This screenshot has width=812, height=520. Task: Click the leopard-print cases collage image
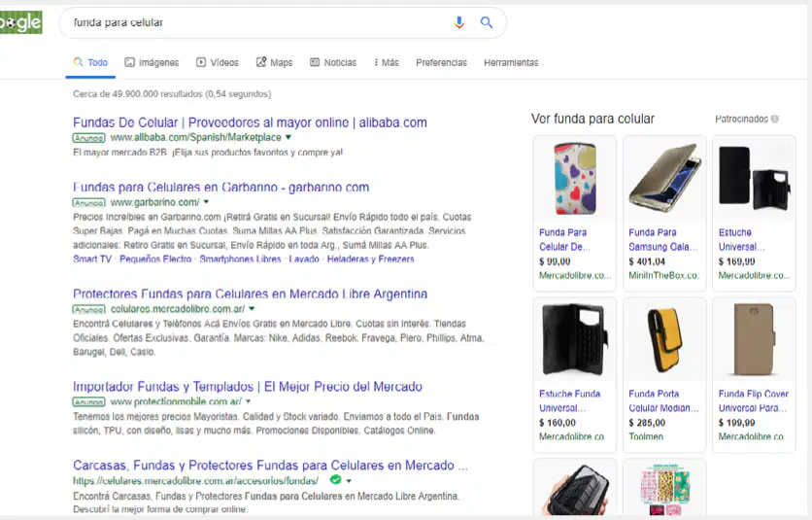point(665,488)
